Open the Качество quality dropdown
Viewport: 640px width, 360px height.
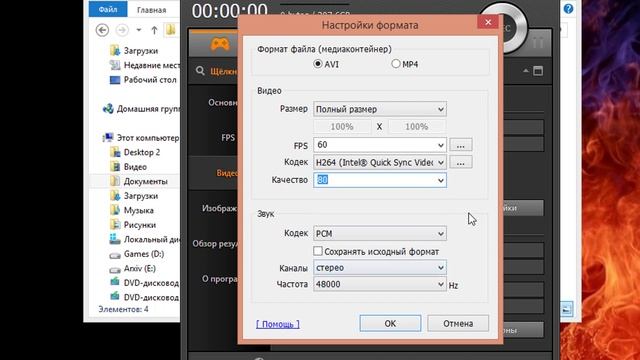coord(440,180)
